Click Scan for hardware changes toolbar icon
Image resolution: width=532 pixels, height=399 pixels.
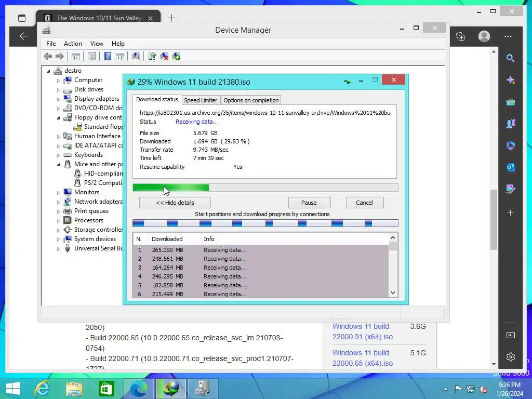(x=136, y=56)
